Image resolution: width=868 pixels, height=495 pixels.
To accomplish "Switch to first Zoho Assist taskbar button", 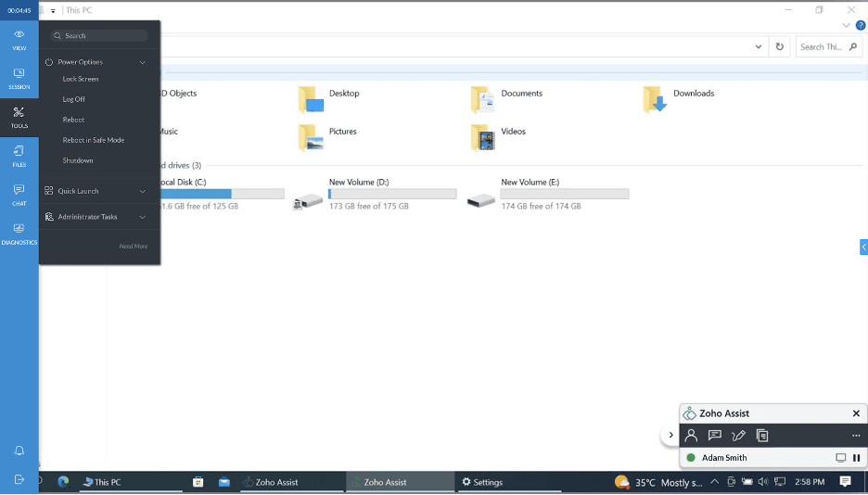I will [292, 482].
